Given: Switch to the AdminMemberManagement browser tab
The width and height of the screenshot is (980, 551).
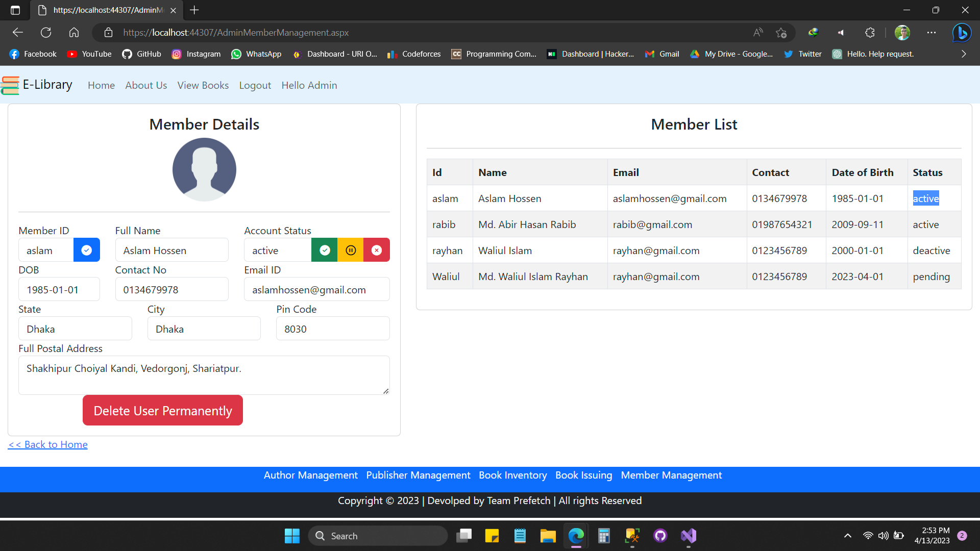Looking at the screenshot, I should pos(102,10).
